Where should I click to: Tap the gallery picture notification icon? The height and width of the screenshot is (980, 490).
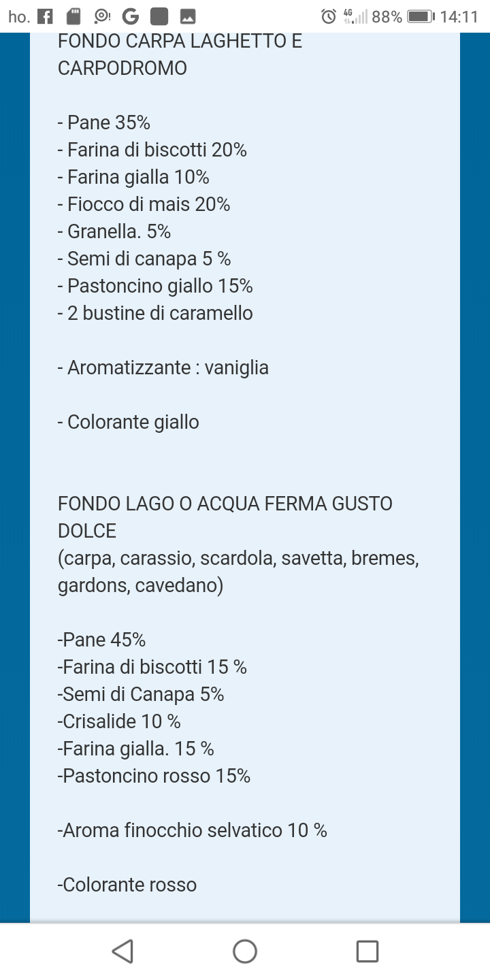pyautogui.click(x=188, y=16)
